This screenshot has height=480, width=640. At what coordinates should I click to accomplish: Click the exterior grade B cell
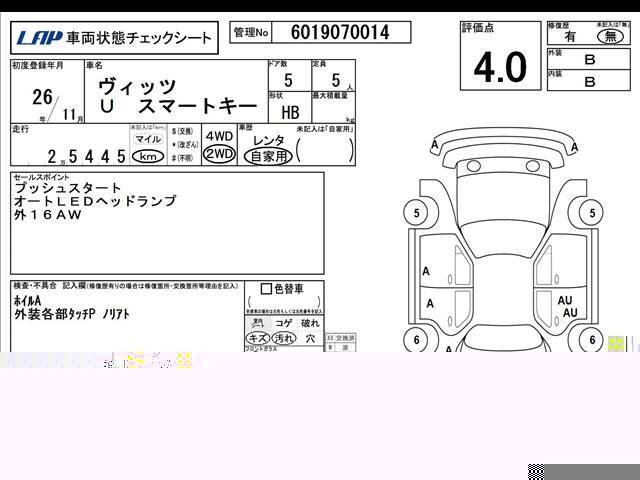tap(590, 57)
